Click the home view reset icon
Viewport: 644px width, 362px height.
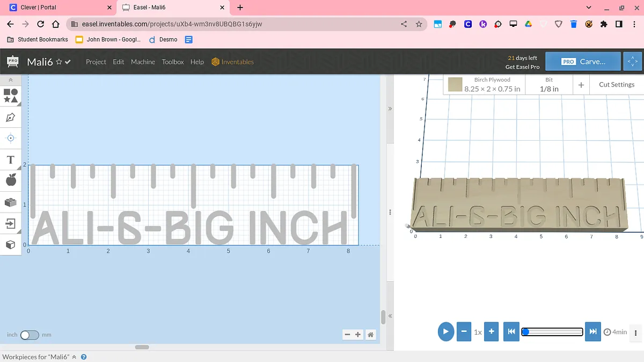pos(370,335)
